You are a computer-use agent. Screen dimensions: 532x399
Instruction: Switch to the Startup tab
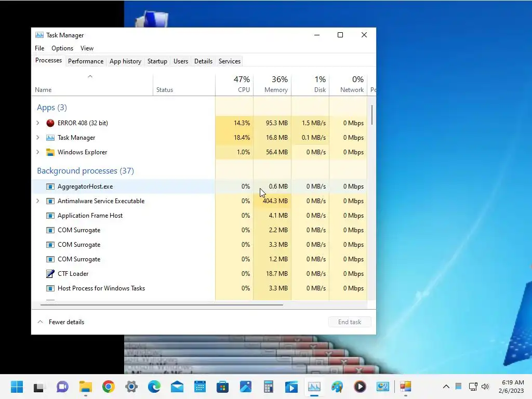coord(157,61)
